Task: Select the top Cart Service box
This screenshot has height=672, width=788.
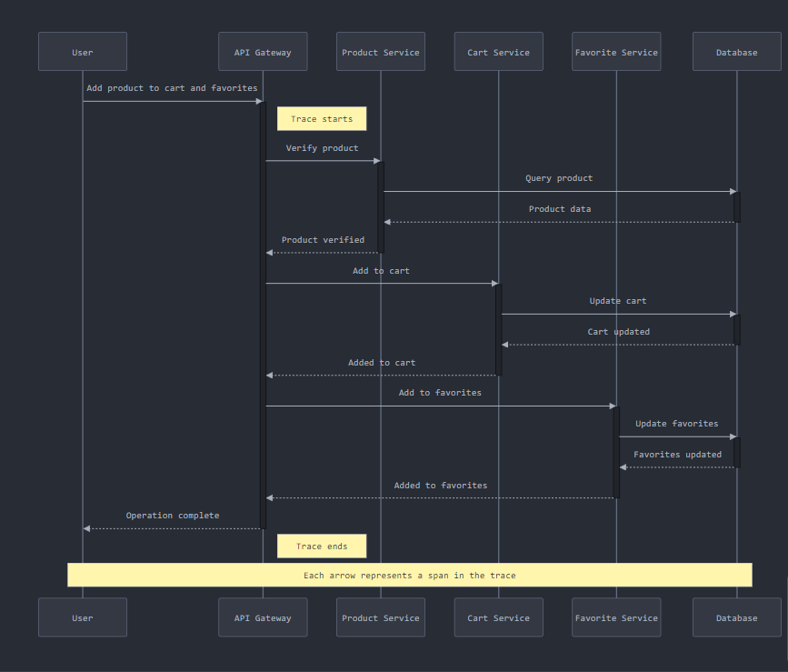Action: click(x=498, y=52)
